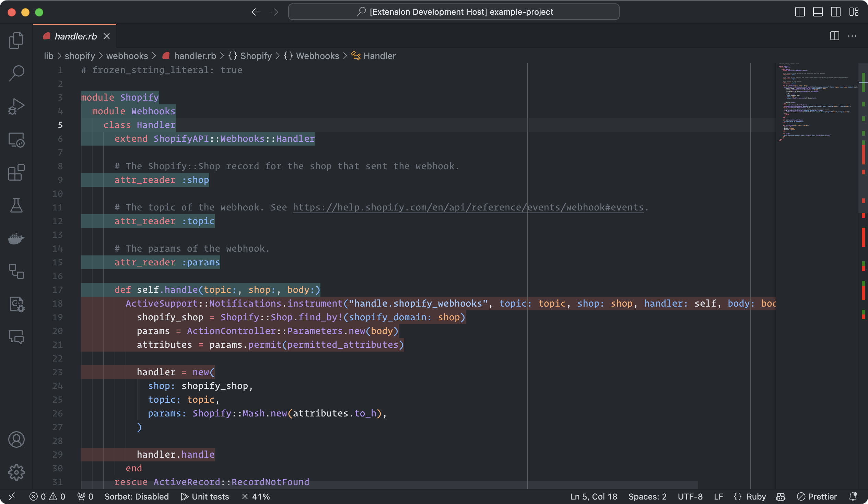Screen dimensions: 868x504
Task: Open the Webhooks module breadcrumb
Action: [x=312, y=56]
